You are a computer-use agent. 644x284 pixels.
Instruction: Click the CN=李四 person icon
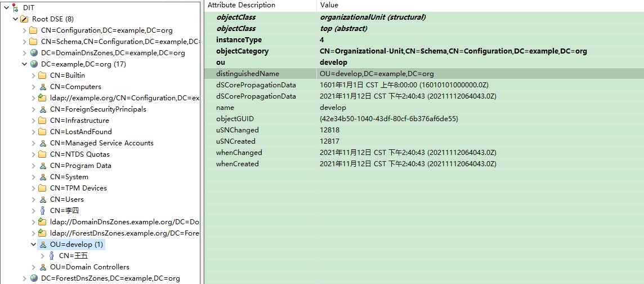42,210
